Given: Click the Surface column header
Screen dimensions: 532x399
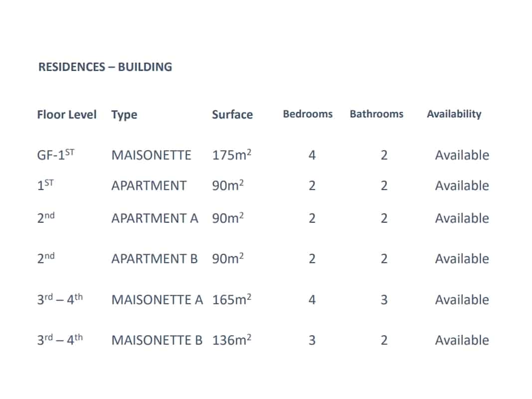Looking at the screenshot, I should [x=232, y=115].
